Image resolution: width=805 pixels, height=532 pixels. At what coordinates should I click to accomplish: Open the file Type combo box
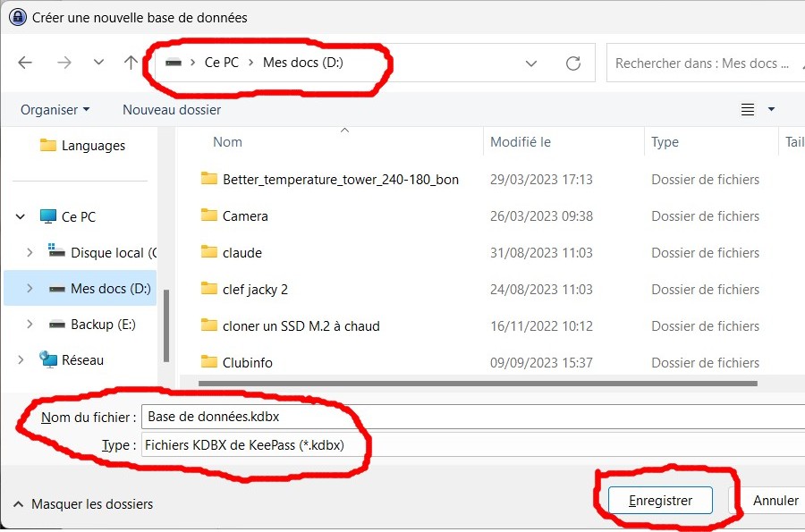(x=465, y=444)
